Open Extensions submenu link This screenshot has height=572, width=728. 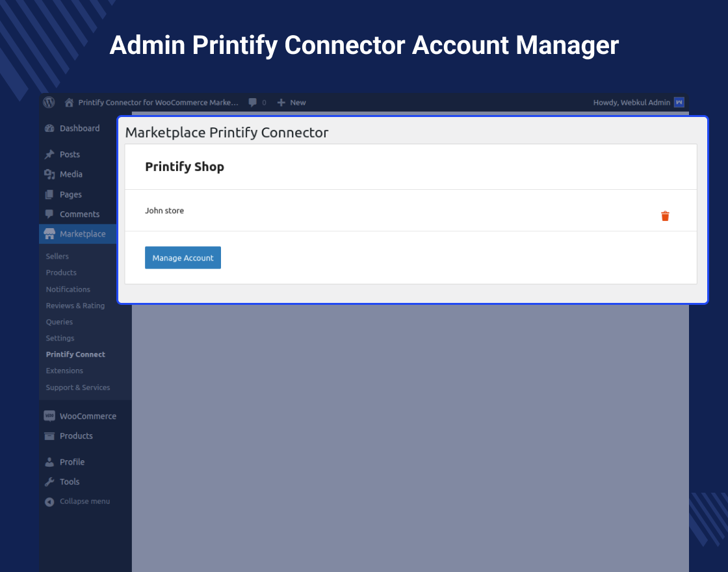(64, 370)
